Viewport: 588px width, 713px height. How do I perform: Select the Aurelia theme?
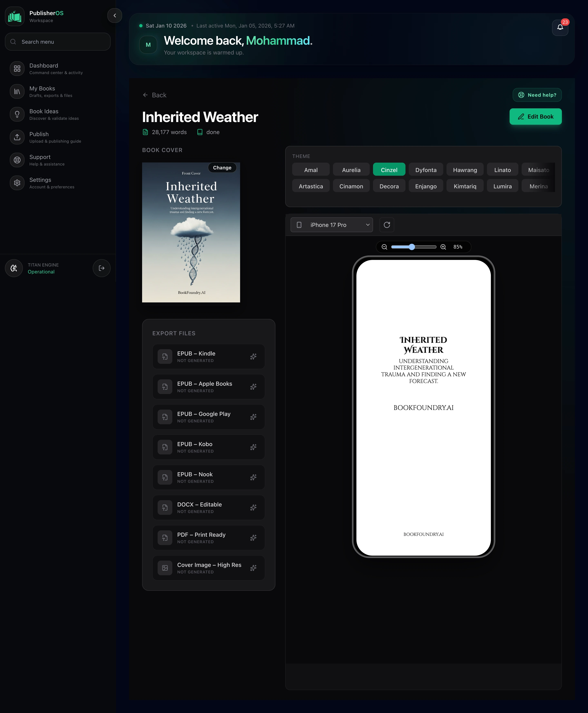(351, 169)
